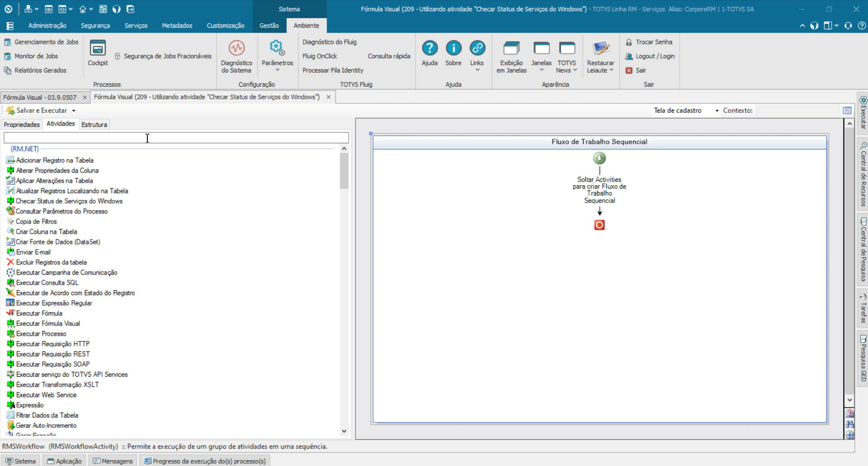The width and height of the screenshot is (868, 466).
Task: Expand the Parâmetros dropdown chevron
Action: pos(278,70)
